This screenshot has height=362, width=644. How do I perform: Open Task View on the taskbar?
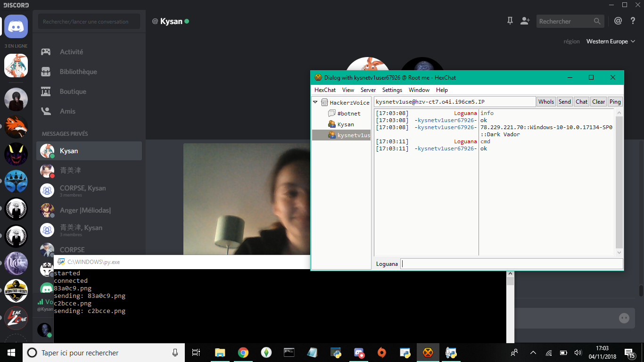click(197, 353)
